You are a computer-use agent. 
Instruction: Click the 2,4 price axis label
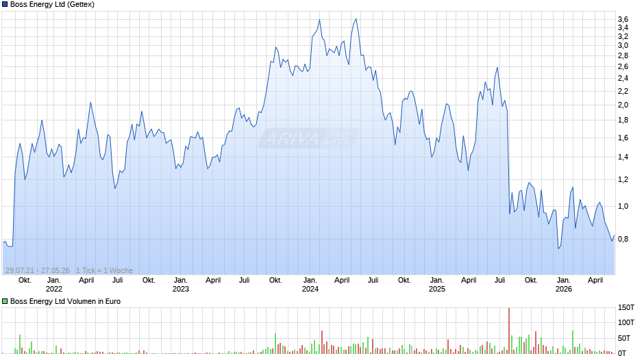[x=623, y=79]
